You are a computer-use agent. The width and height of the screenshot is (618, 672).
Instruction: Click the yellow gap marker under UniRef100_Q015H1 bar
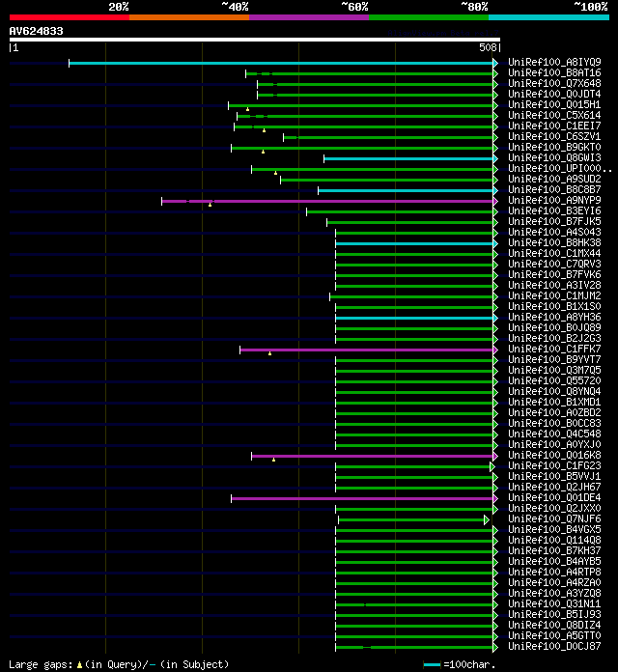[248, 109]
